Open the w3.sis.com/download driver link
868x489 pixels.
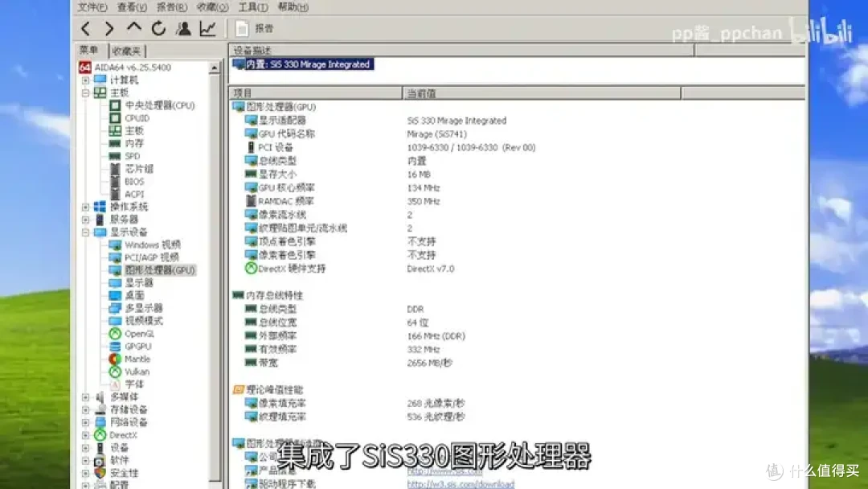pos(461,484)
